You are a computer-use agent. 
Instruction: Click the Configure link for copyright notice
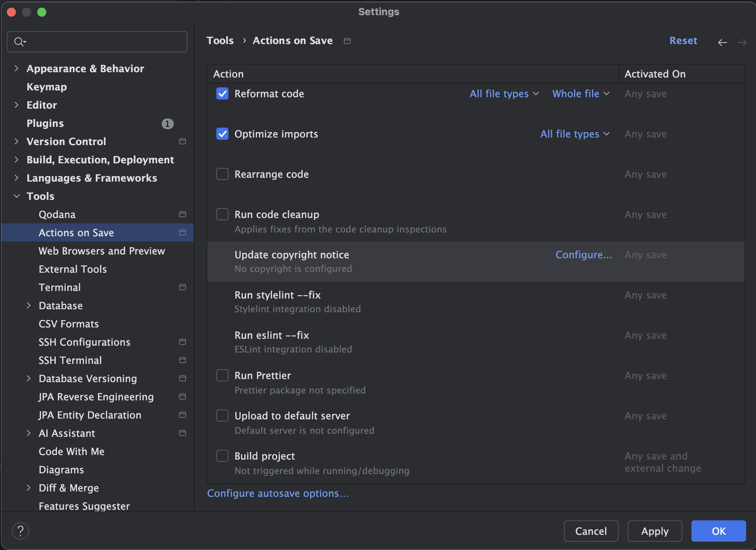583,255
